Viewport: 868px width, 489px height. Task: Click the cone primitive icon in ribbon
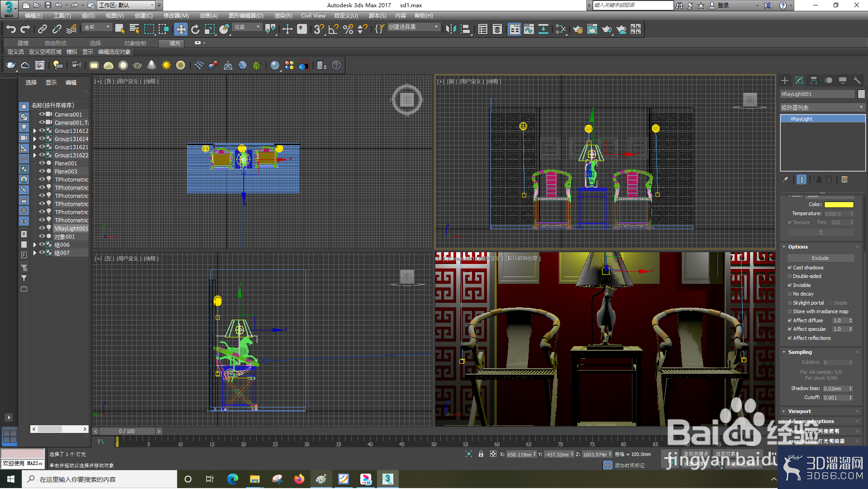152,66
